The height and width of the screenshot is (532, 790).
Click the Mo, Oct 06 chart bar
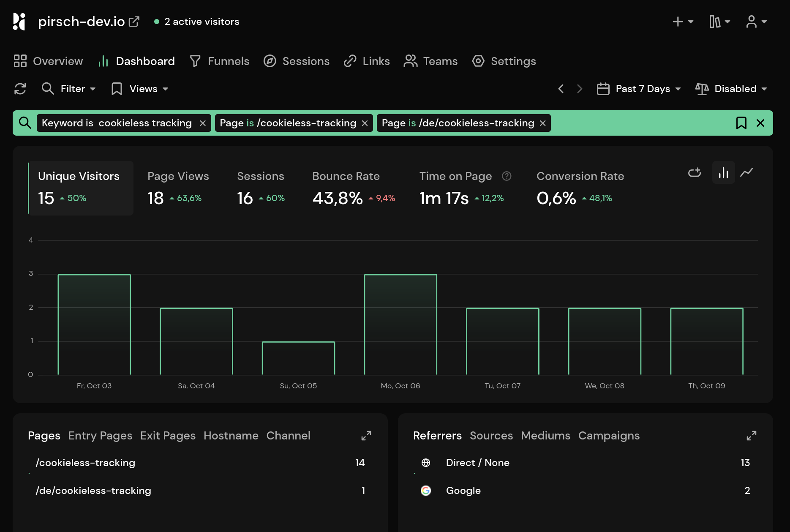400,325
